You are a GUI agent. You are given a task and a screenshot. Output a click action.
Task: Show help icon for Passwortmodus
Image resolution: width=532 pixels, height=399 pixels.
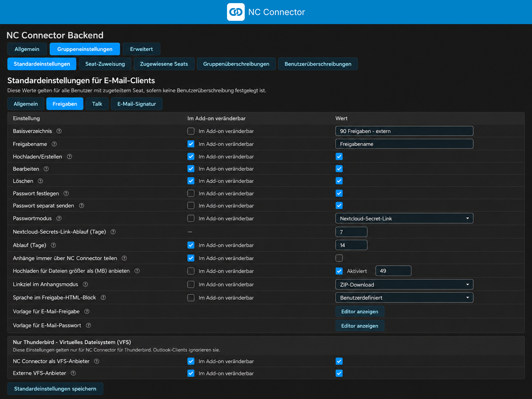click(59, 219)
